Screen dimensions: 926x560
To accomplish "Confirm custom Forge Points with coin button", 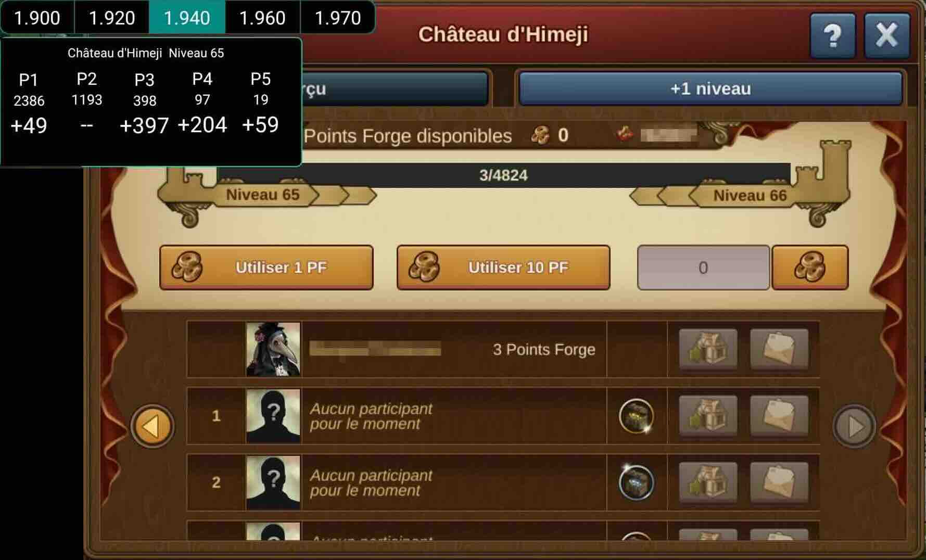I will [810, 268].
